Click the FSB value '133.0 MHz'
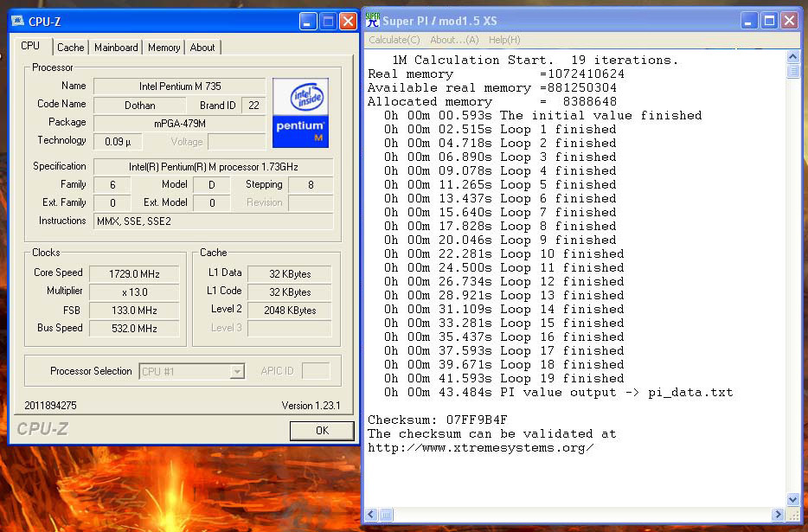Screen dimensions: 808x532 [134, 310]
